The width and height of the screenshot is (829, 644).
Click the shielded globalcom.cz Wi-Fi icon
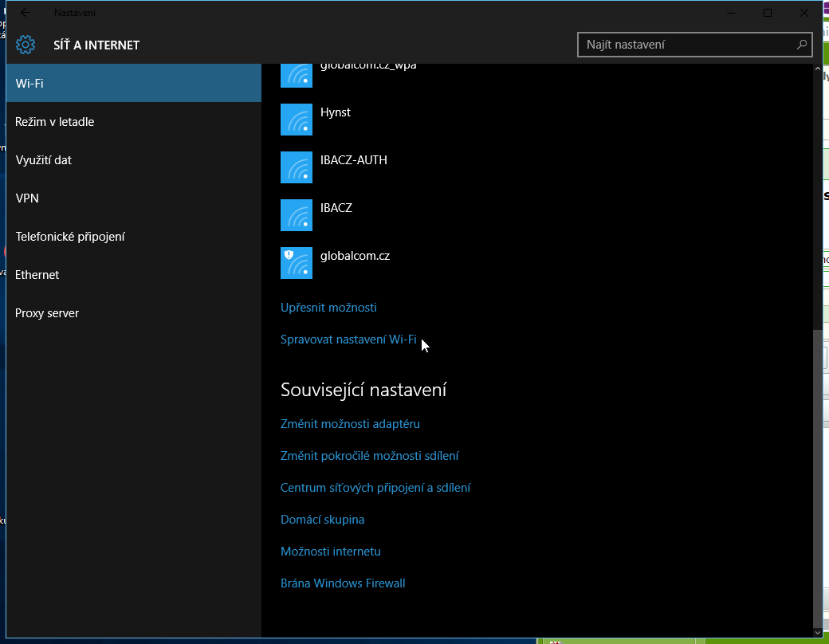[297, 263]
